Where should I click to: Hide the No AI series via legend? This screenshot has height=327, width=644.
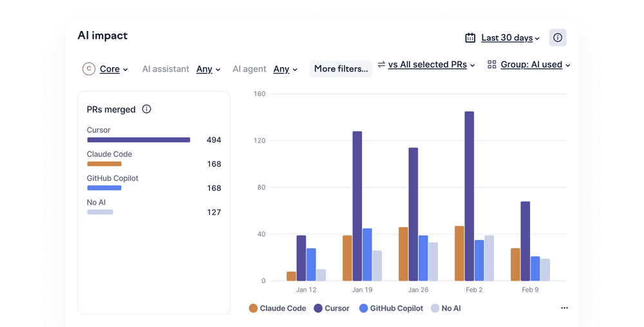[445, 308]
